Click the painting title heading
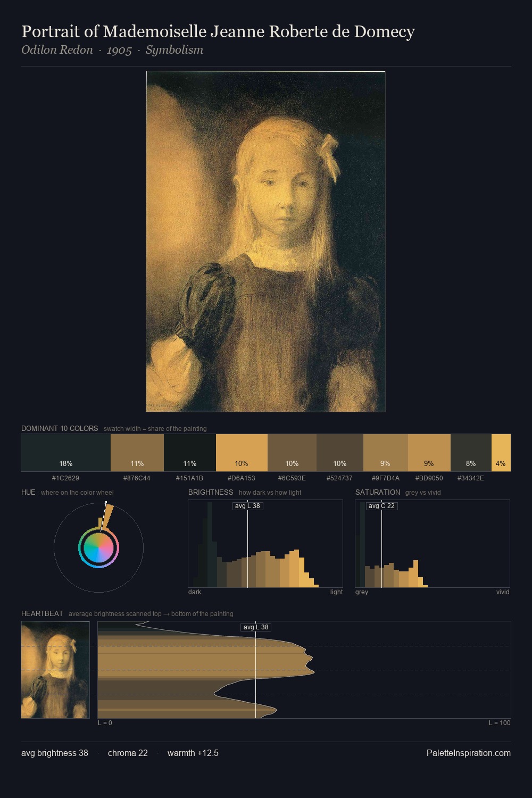Image resolution: width=532 pixels, height=798 pixels. pyautogui.click(x=218, y=32)
